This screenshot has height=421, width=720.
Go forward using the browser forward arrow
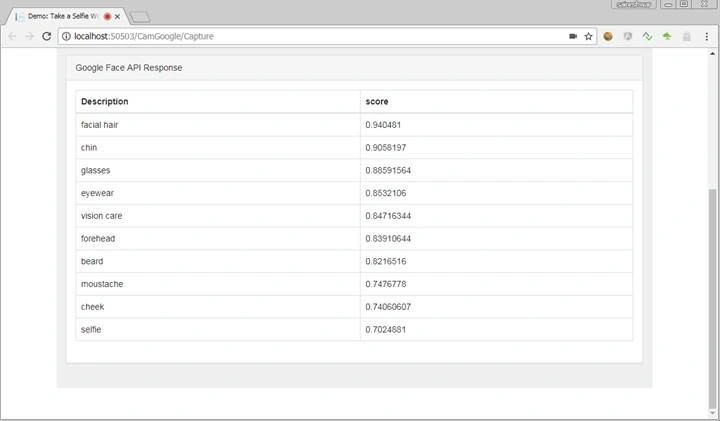coord(29,36)
